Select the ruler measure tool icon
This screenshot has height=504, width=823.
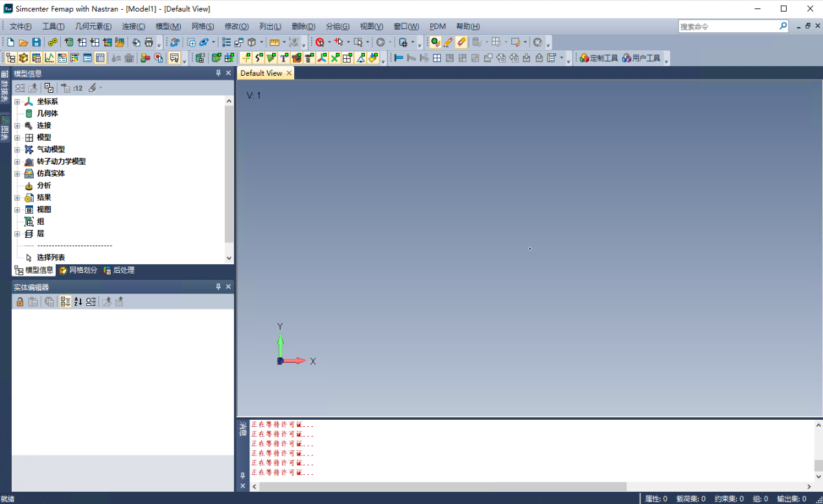click(273, 42)
